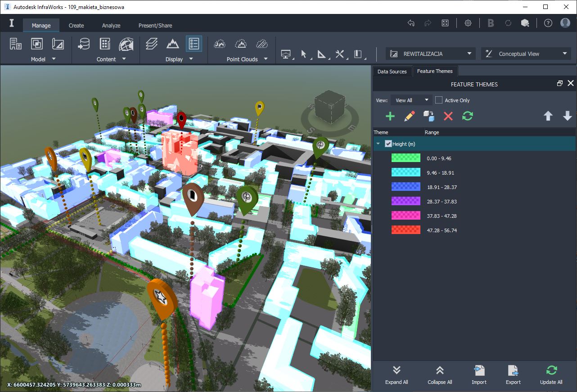Click the green color swatch for range 0.00-9.46
577x392 pixels.
[406, 158]
